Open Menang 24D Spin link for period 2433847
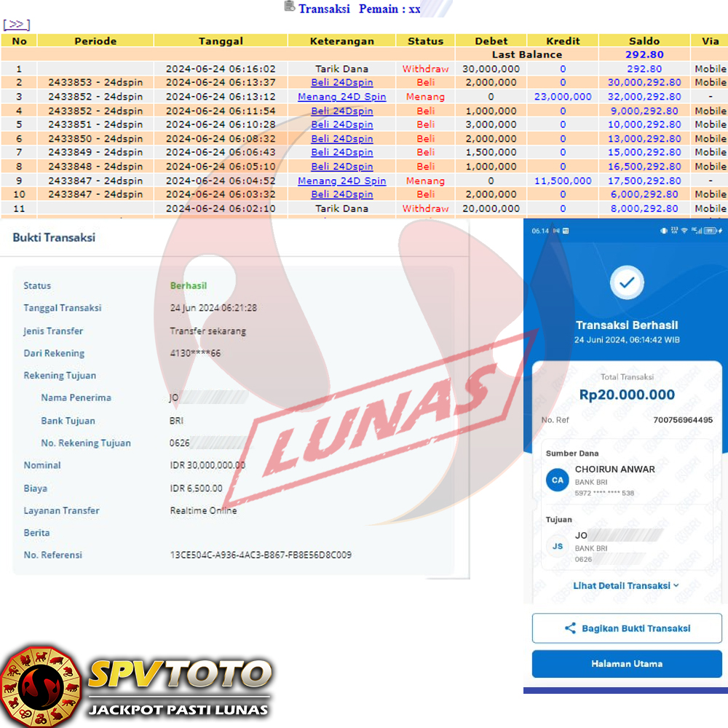 tap(341, 181)
